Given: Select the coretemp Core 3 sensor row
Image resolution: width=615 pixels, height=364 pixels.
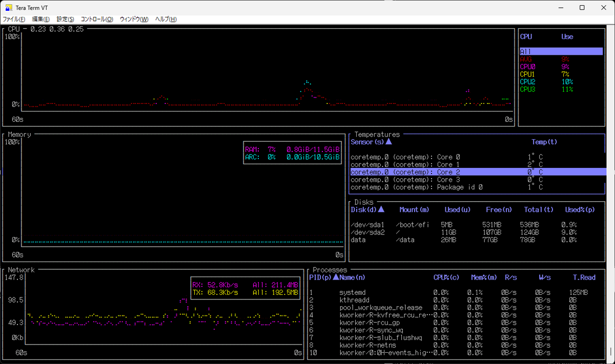Looking at the screenshot, I should (x=478, y=180).
